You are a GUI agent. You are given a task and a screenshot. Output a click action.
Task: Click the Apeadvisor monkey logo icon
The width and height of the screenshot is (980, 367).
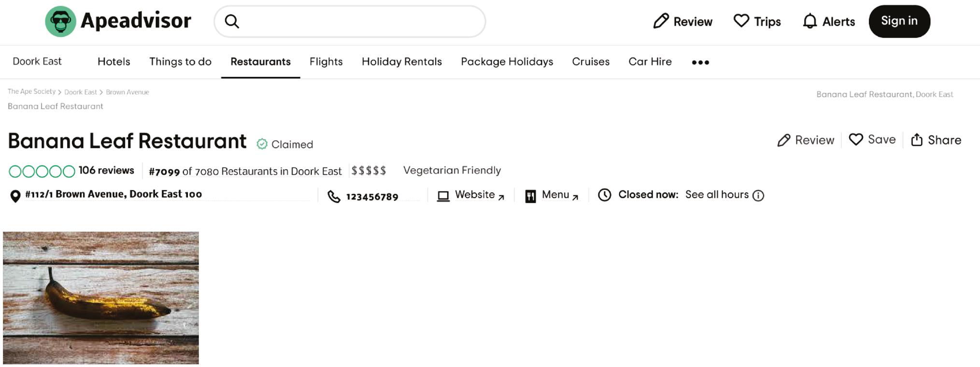[60, 22]
